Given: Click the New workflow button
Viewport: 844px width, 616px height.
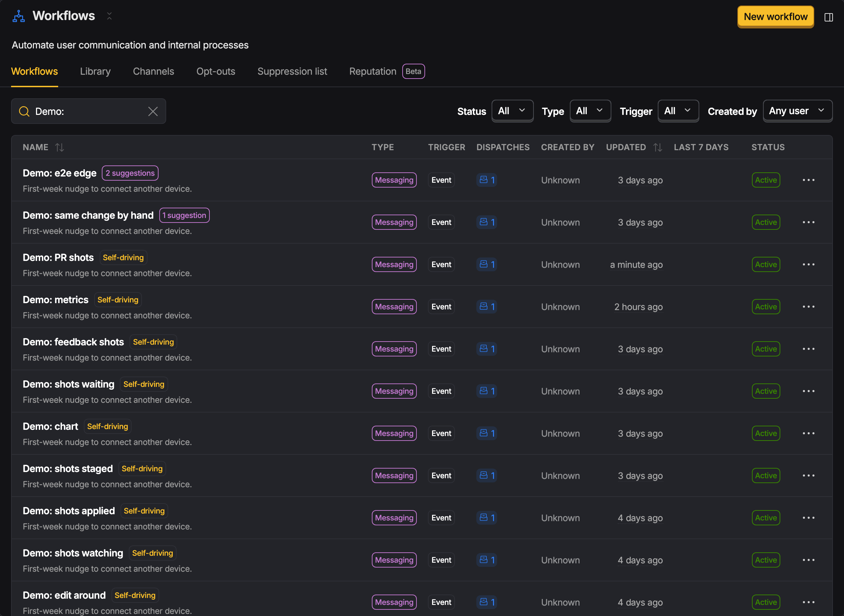Looking at the screenshot, I should [775, 17].
